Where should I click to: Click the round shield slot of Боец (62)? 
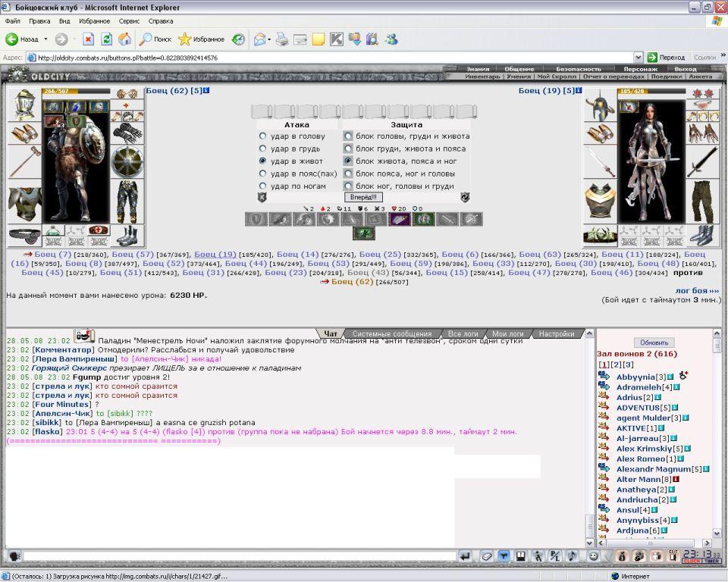(127, 161)
